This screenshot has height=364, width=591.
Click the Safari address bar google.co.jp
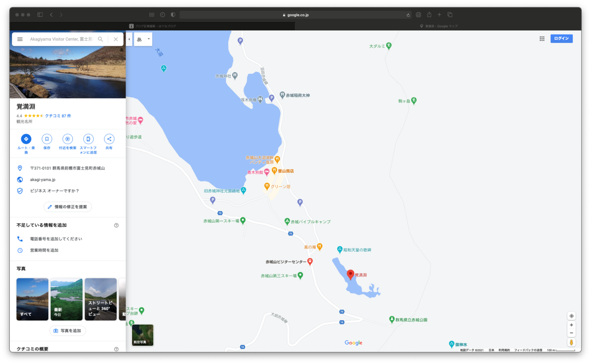tap(296, 15)
